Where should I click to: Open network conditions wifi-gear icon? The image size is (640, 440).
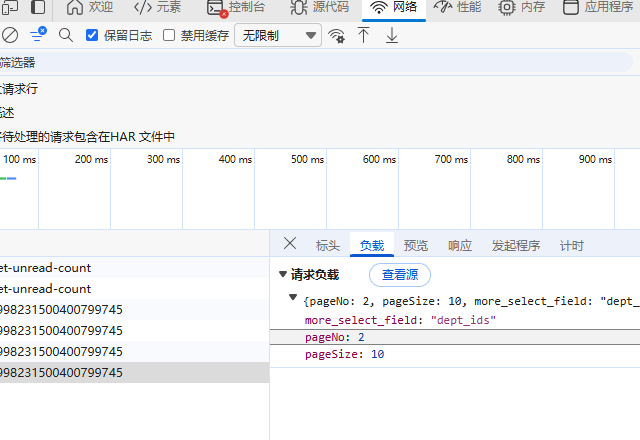(337, 36)
